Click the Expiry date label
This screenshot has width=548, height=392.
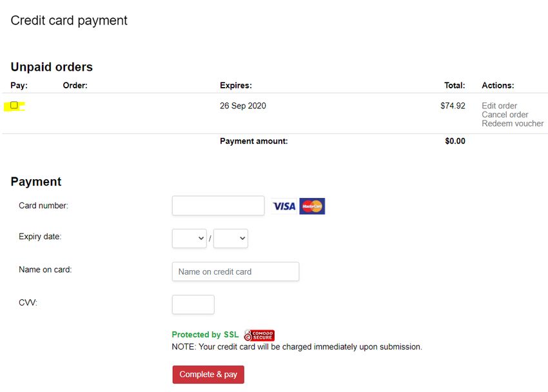tap(40, 237)
